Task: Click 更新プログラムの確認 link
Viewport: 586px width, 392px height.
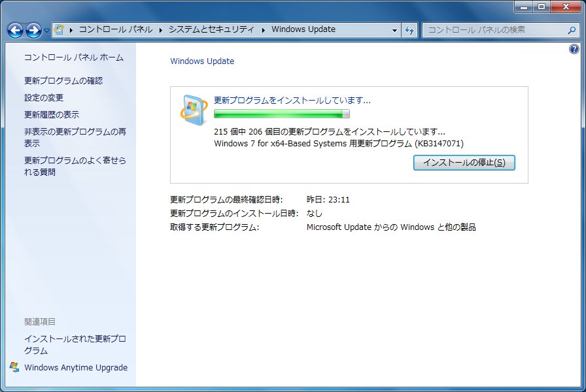Action: click(63, 80)
